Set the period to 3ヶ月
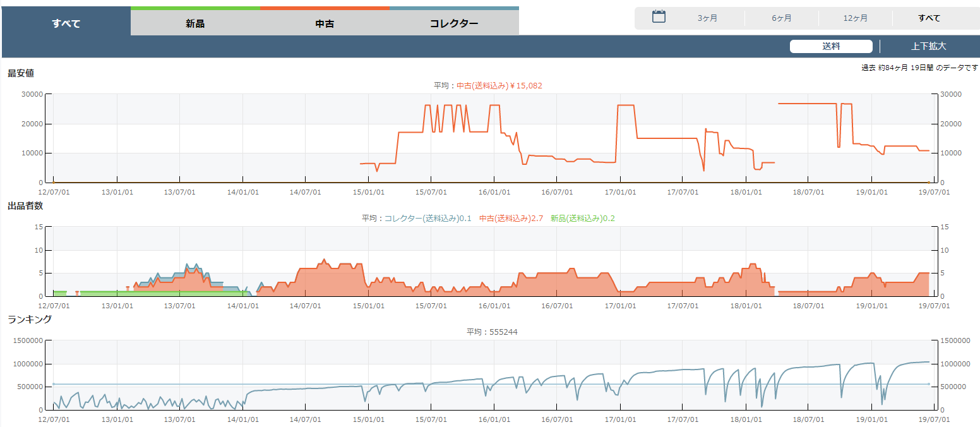 click(707, 18)
